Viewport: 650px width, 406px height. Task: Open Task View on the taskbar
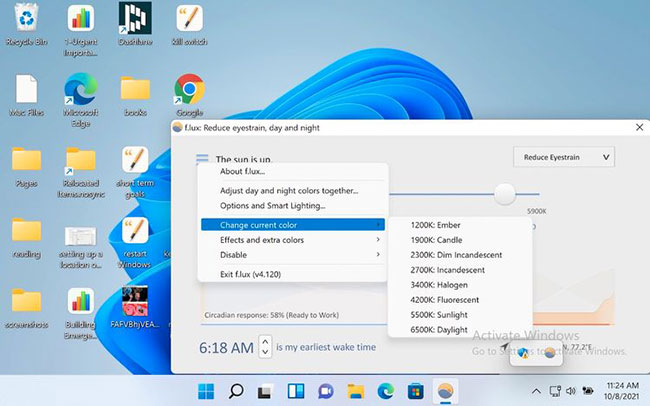[265, 391]
